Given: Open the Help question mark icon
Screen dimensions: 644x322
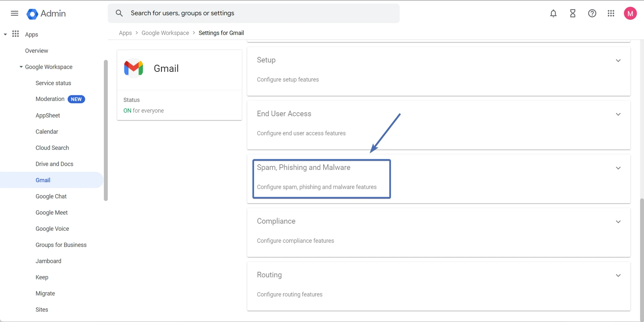Looking at the screenshot, I should (592, 13).
